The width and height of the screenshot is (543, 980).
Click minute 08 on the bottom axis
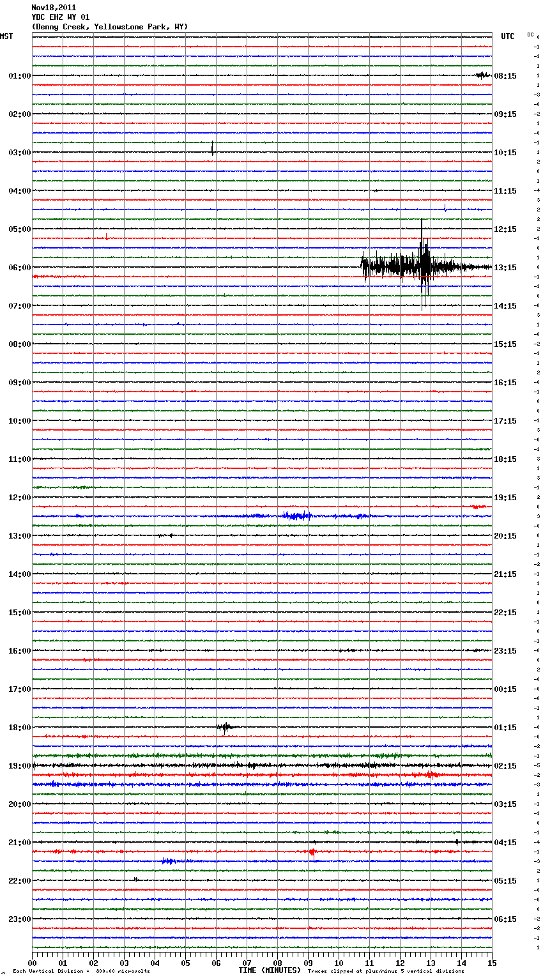[277, 963]
